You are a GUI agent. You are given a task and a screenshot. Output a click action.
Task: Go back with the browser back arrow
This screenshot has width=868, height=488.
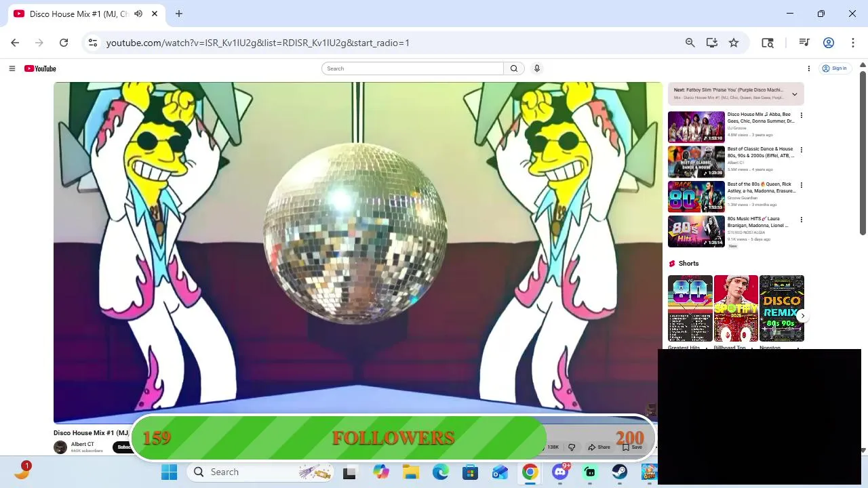click(x=15, y=43)
